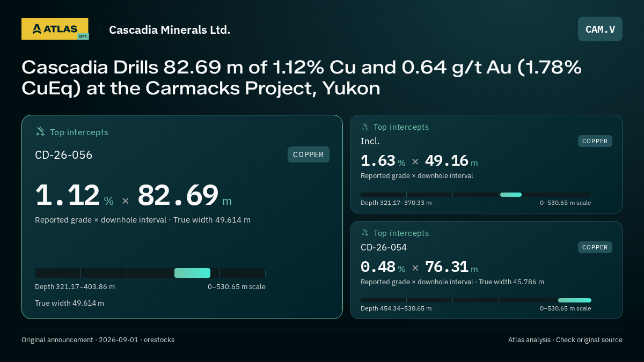This screenshot has height=362, width=644.
Task: Click the highlighted segment of the CD-26-056 depth bar
Action: (192, 273)
